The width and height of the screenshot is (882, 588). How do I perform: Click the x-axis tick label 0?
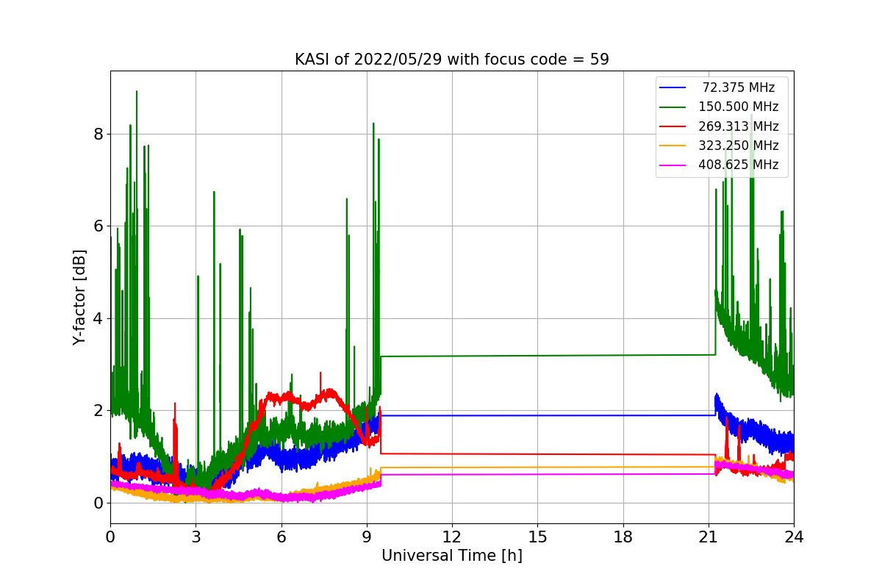coord(110,537)
